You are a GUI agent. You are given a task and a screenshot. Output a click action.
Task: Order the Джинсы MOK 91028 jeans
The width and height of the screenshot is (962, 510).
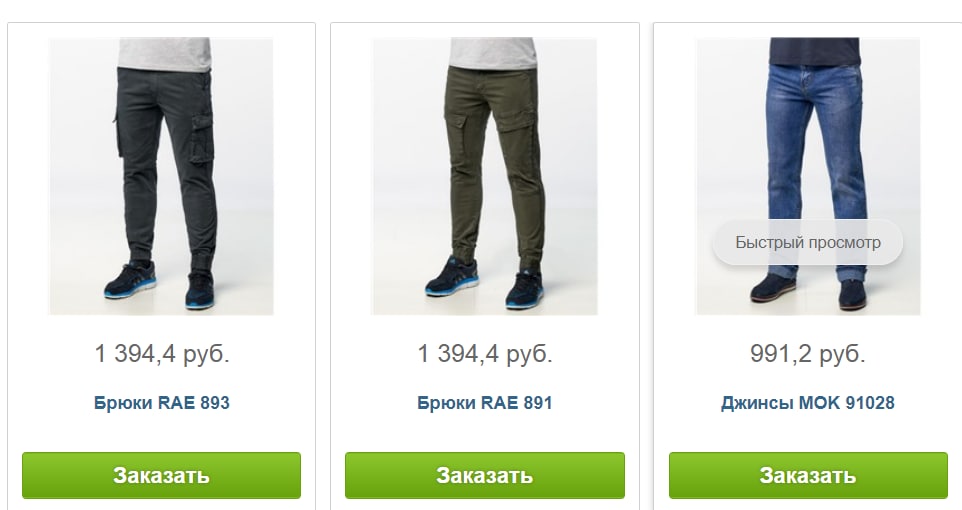808,475
